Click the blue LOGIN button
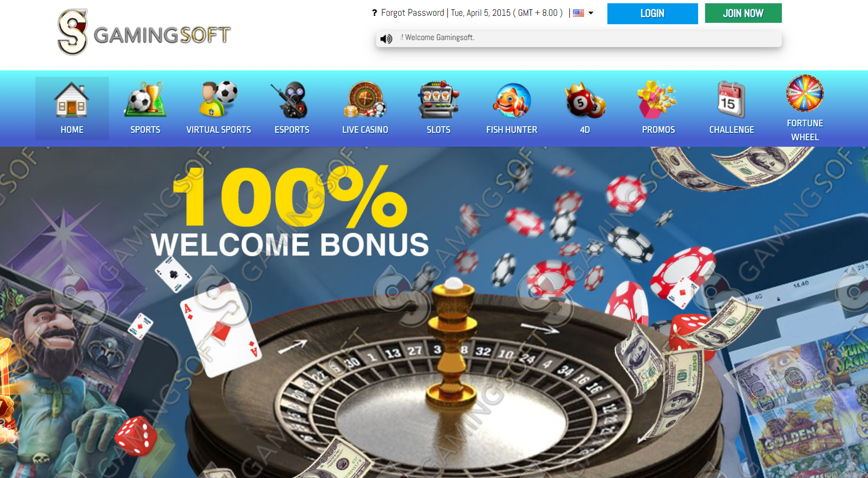 point(653,14)
